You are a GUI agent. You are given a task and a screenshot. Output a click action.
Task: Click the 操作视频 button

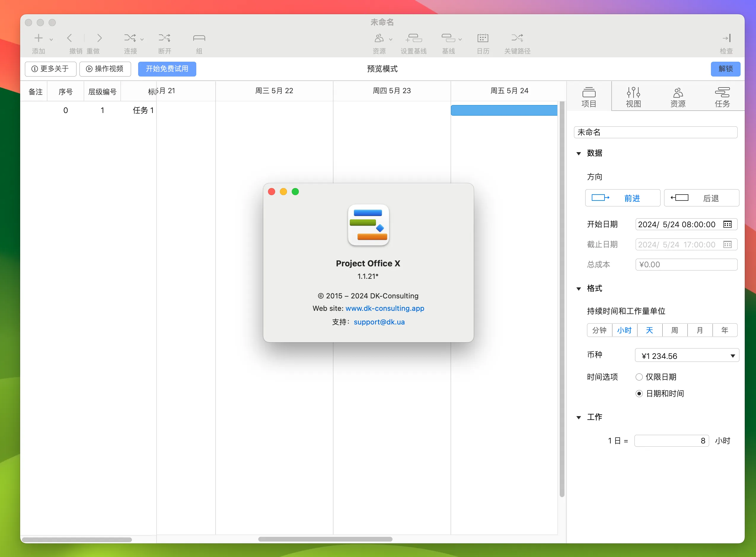tap(105, 69)
